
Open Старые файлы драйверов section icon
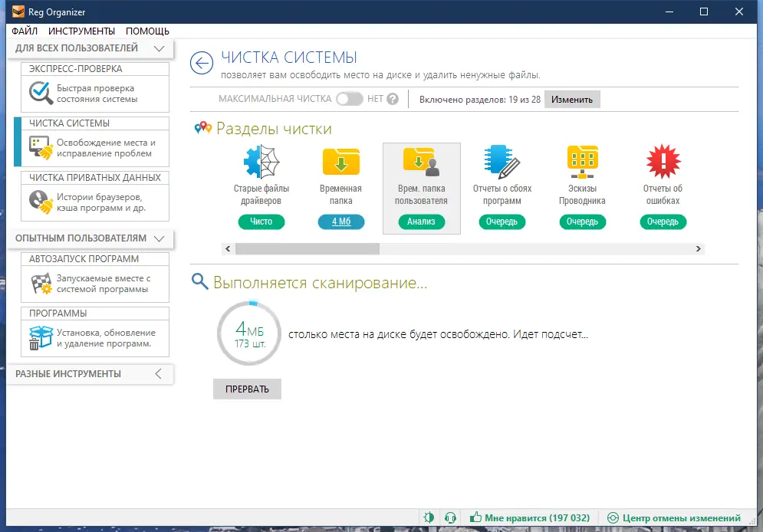pyautogui.click(x=261, y=162)
